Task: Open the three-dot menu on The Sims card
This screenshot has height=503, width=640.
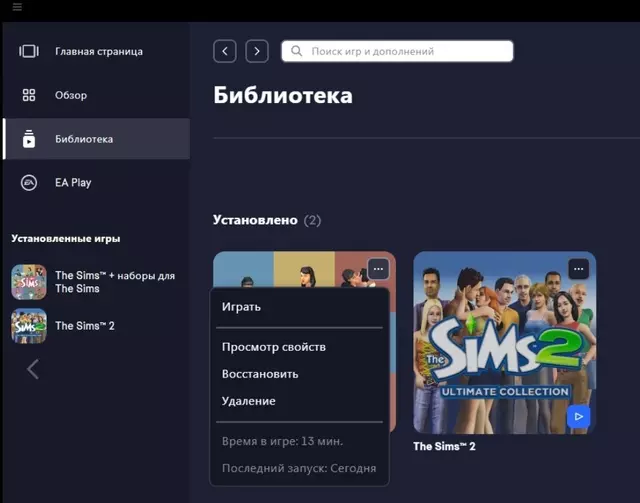Action: pos(378,269)
